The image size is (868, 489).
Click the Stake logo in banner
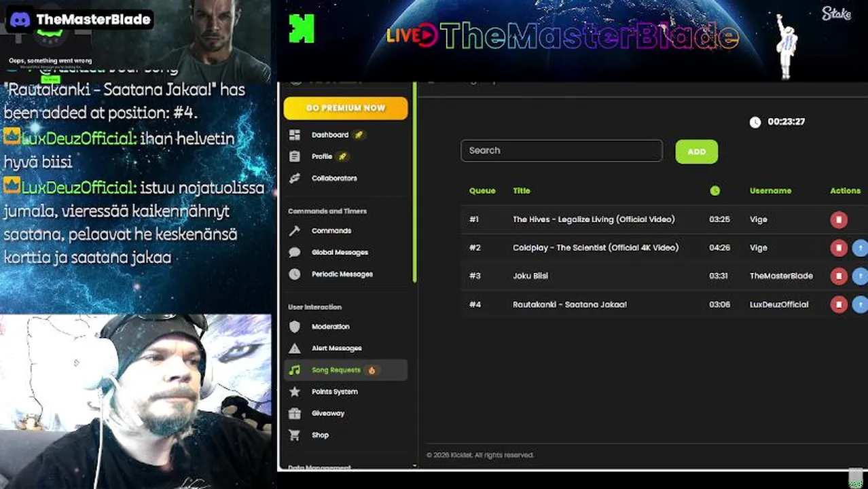836,14
